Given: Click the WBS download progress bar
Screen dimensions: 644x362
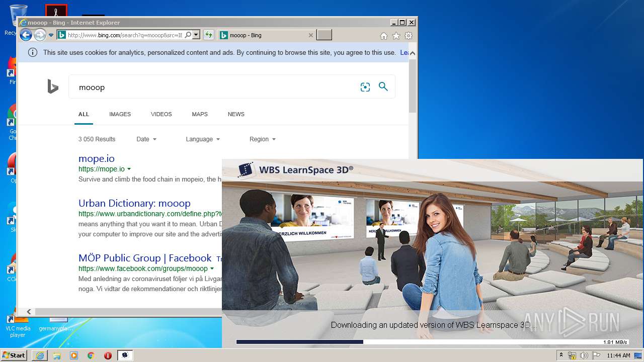Looking at the screenshot, I should coord(432,342).
